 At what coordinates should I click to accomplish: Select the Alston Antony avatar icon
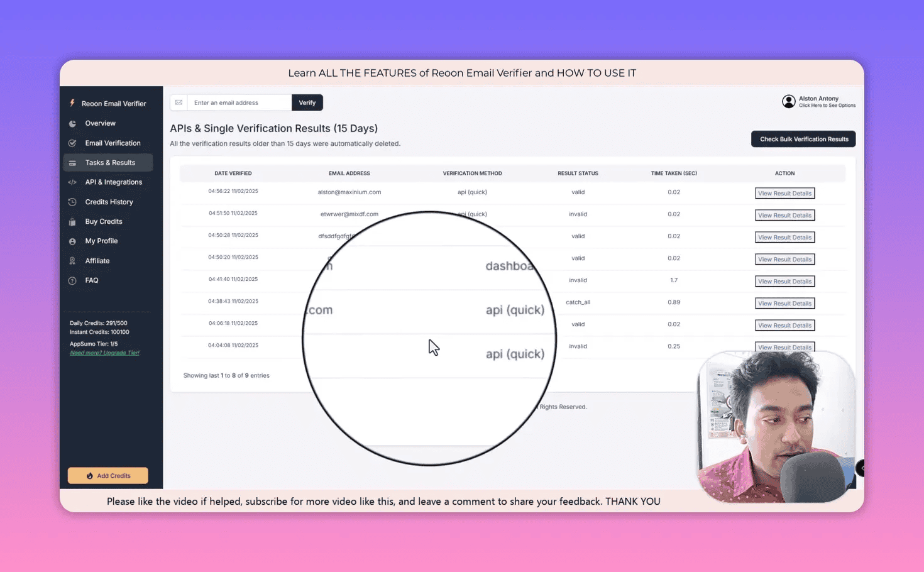click(x=789, y=101)
